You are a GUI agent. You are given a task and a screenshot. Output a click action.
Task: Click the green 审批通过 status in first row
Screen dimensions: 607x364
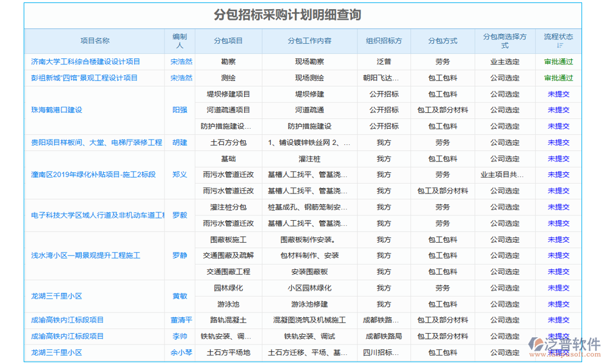click(x=558, y=61)
